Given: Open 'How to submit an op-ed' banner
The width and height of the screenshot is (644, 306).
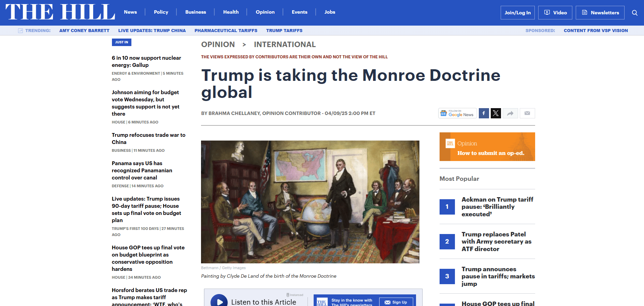Looking at the screenshot, I should click(x=487, y=147).
